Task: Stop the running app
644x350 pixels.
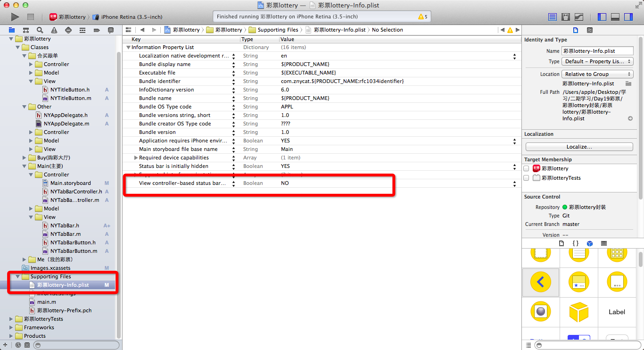Action: pos(31,17)
